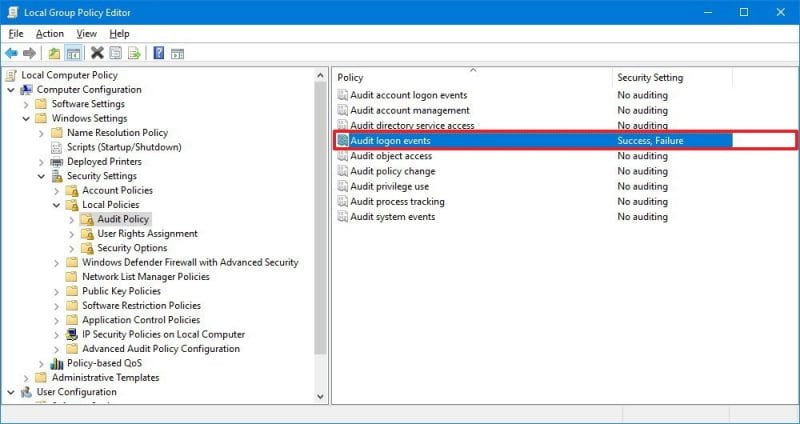Collapse the Windows Settings node
This screenshot has width=800, height=424.
click(26, 119)
